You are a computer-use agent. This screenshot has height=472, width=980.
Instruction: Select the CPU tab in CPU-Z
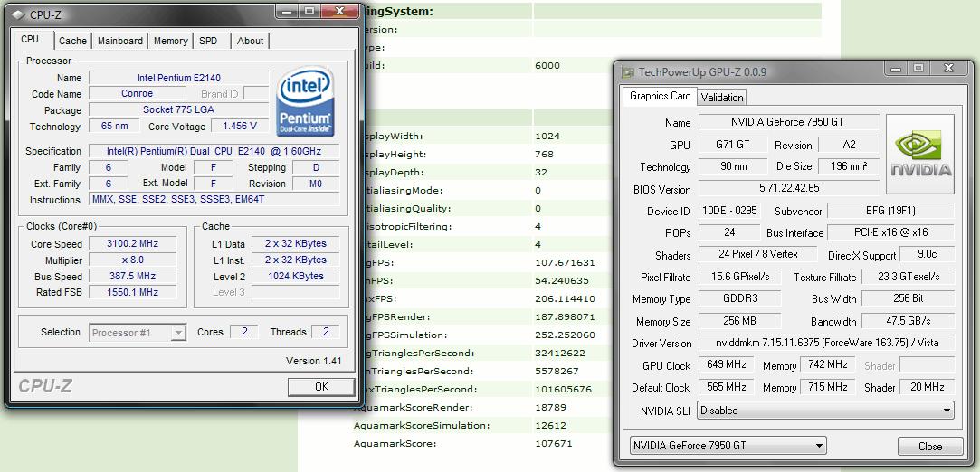coord(29,39)
